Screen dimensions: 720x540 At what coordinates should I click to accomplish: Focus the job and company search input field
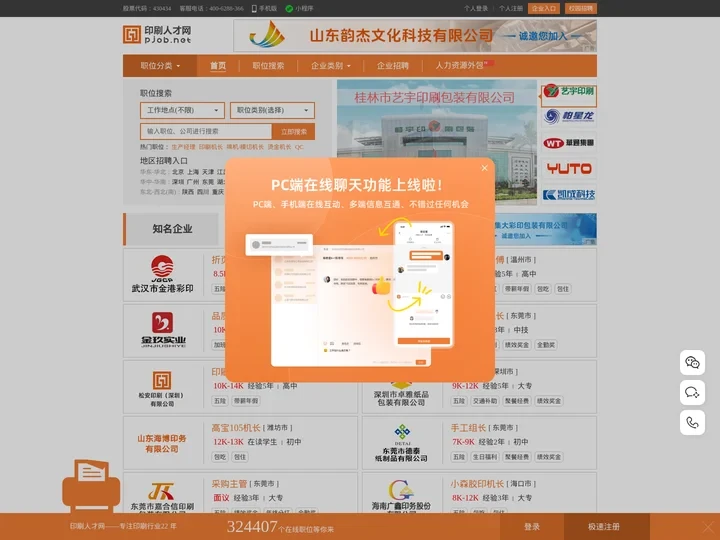pyautogui.click(x=206, y=132)
